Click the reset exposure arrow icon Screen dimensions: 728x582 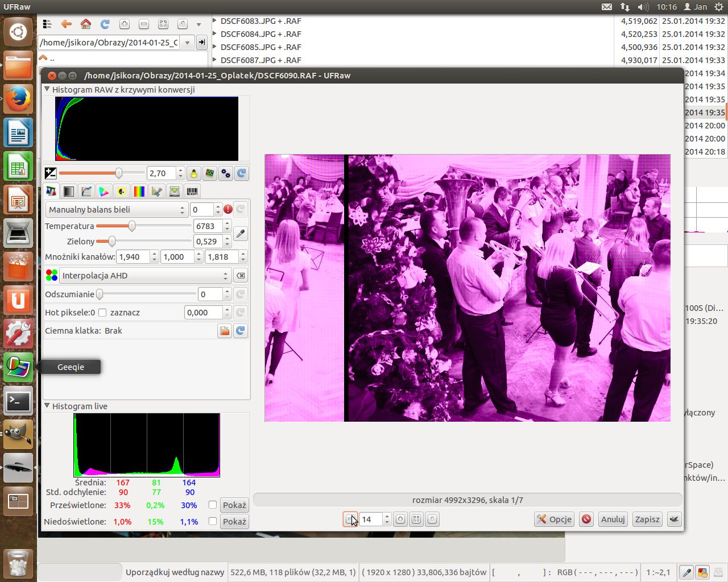(242, 173)
